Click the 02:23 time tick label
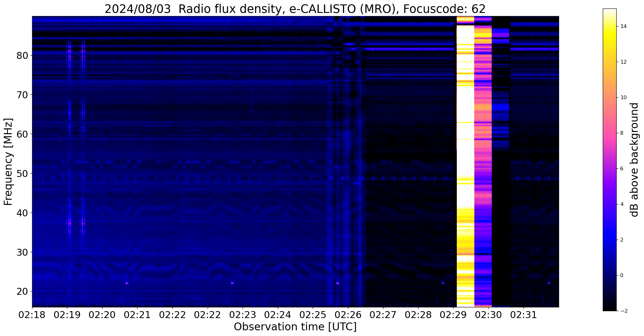This screenshot has height=336, width=644. click(243, 315)
